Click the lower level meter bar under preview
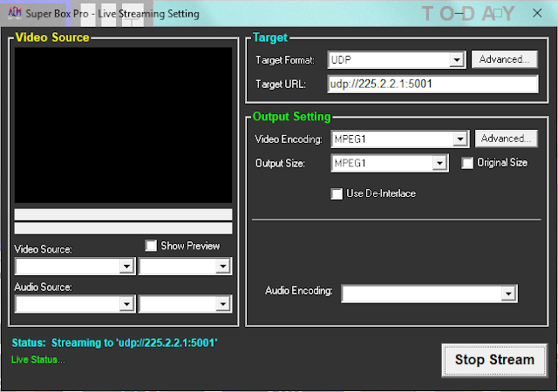 point(123,228)
